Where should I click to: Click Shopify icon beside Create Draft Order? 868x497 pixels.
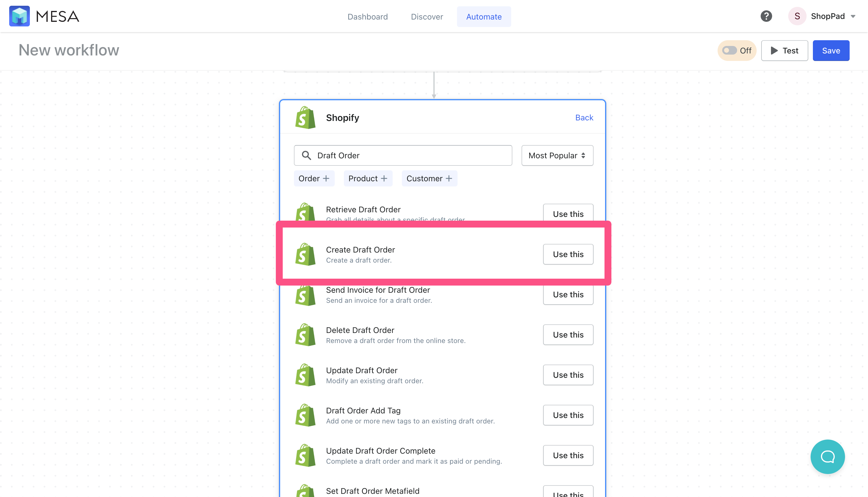click(x=305, y=254)
